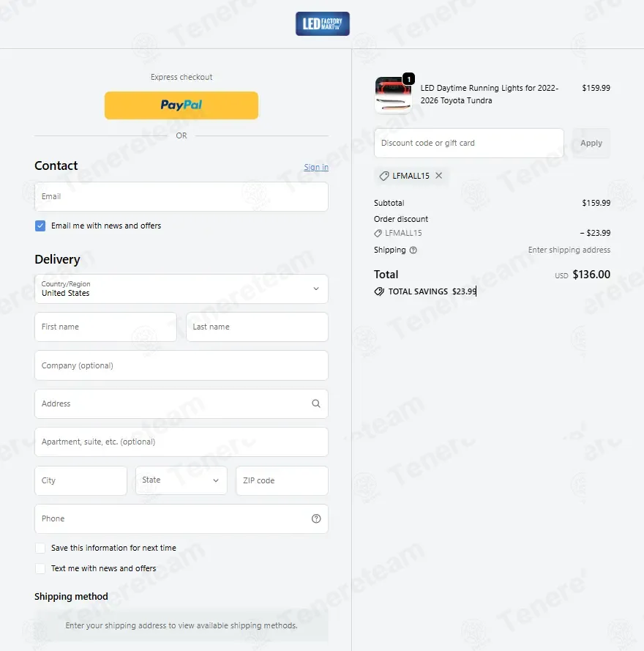The image size is (644, 651).
Task: Open the Sign in link
Action: point(315,167)
